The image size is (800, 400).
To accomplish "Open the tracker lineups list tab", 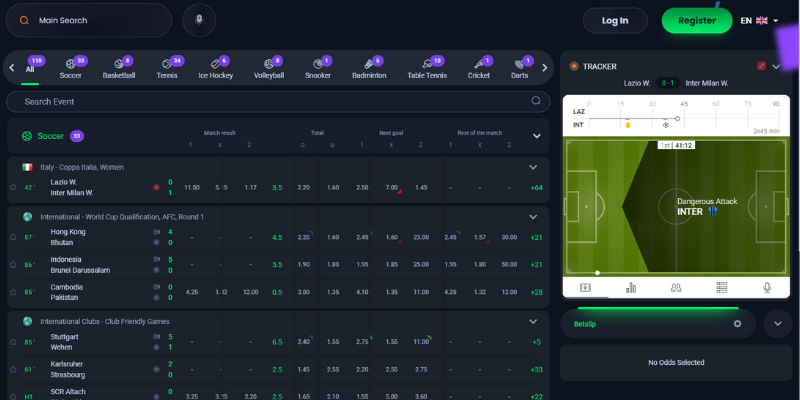I will pyautogui.click(x=722, y=287).
